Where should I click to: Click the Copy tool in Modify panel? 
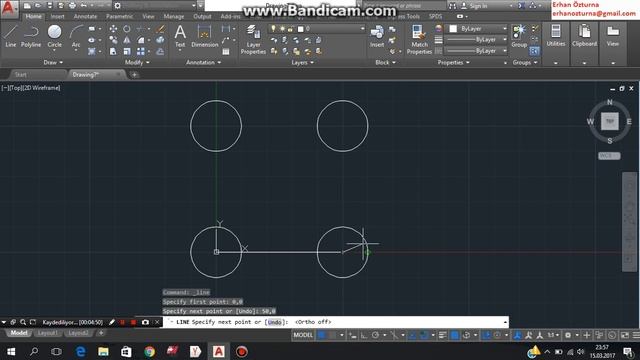click(x=113, y=40)
